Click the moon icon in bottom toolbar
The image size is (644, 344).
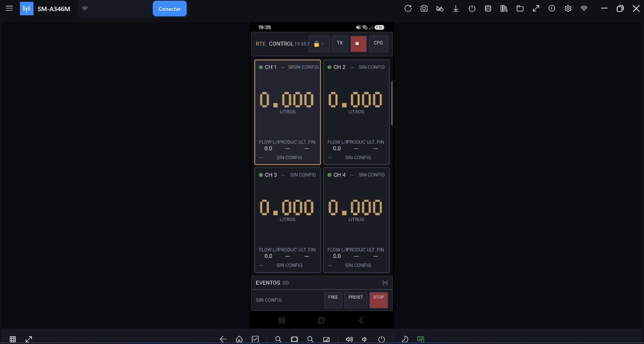point(405,339)
